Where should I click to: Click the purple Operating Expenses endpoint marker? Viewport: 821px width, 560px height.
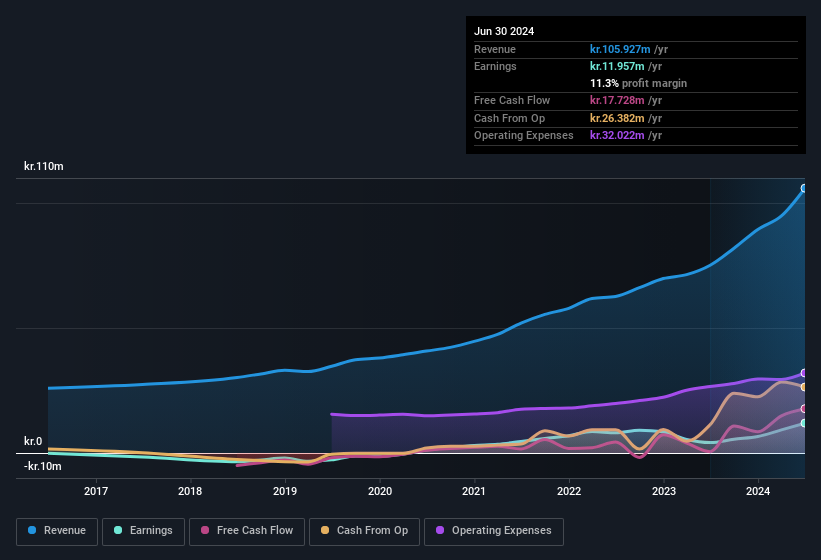pyautogui.click(x=804, y=373)
